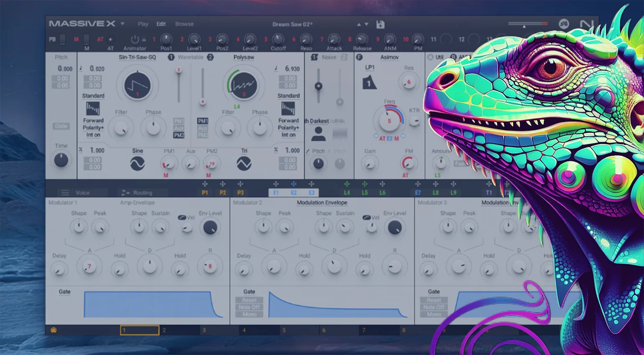Viewport: 644px width, 355px height.
Task: Open the Sine PM oscillator menu
Action: [138, 151]
